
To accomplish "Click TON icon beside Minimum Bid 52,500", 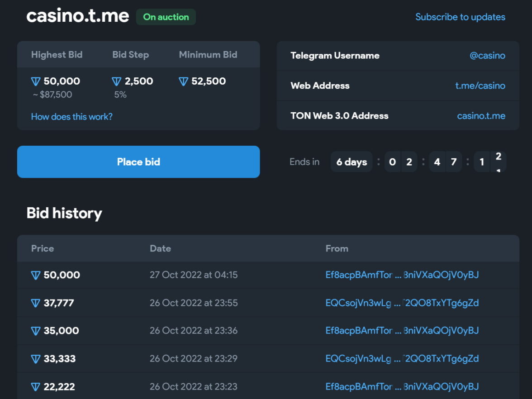I will point(183,82).
